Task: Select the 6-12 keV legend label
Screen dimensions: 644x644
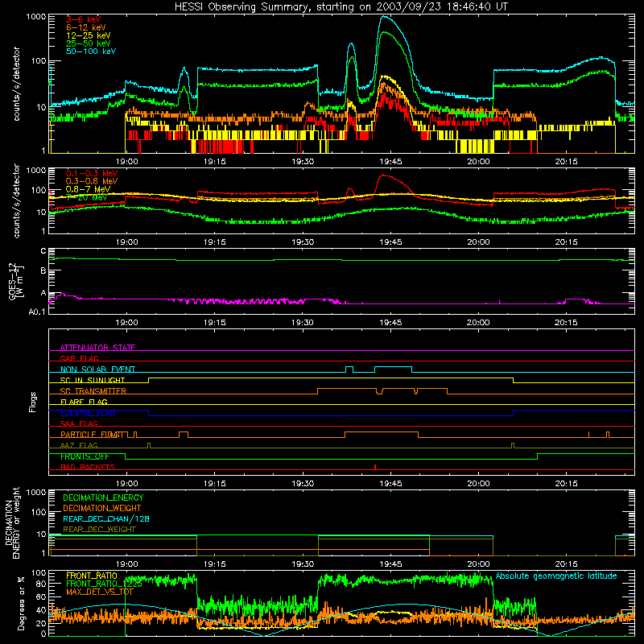Action: point(86,27)
